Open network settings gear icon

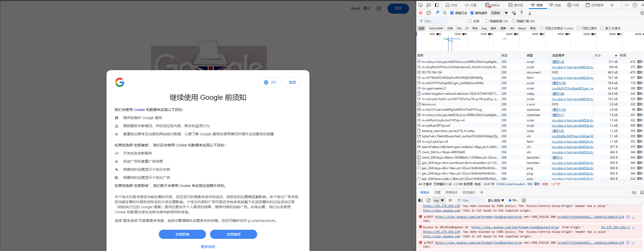642,13
